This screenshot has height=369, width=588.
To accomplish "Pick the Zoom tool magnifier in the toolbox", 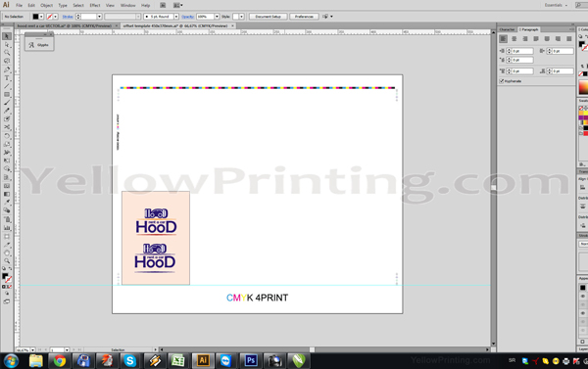I will 7,260.
